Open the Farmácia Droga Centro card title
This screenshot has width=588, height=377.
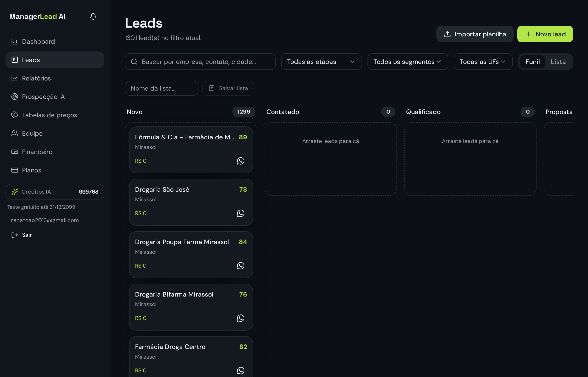click(x=170, y=347)
